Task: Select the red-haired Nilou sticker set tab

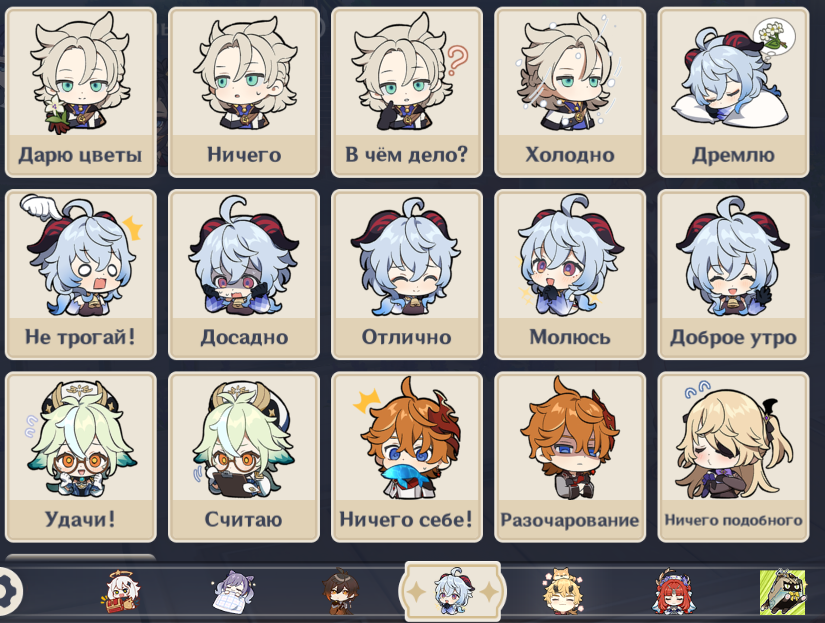Action: click(672, 591)
